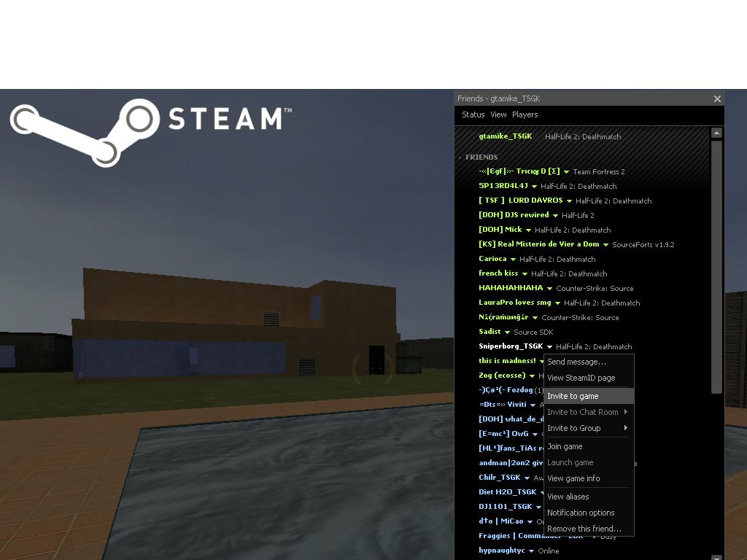747x560 pixels.
Task: Click the Steam logo
Action: coord(150,130)
